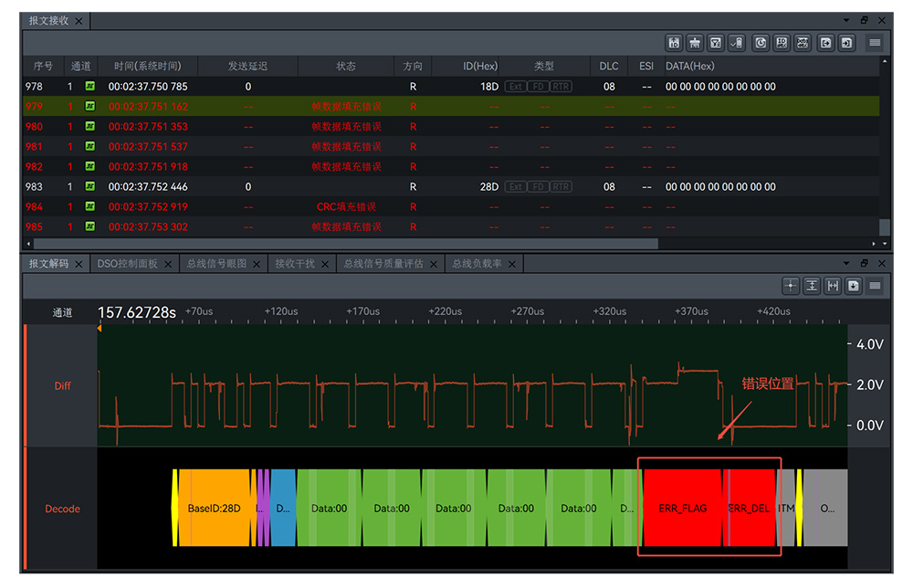Screen dimensions: 913x588
Task: Open the message receive panel hamburger menu
Action: coord(875,43)
